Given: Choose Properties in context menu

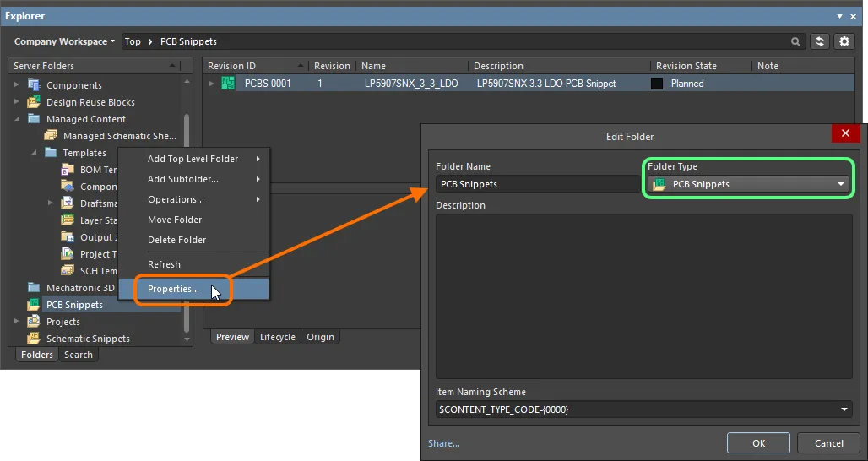Looking at the screenshot, I should click(193, 289).
